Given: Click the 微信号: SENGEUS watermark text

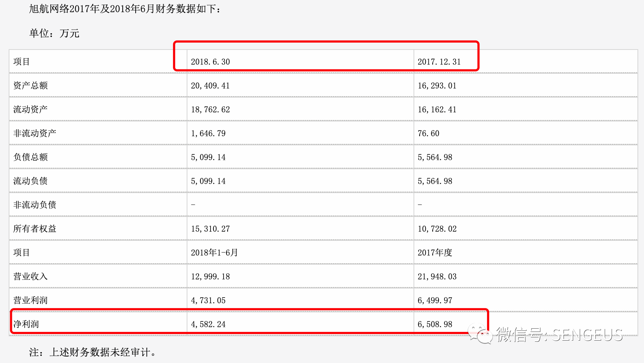Looking at the screenshot, I should (559, 335).
